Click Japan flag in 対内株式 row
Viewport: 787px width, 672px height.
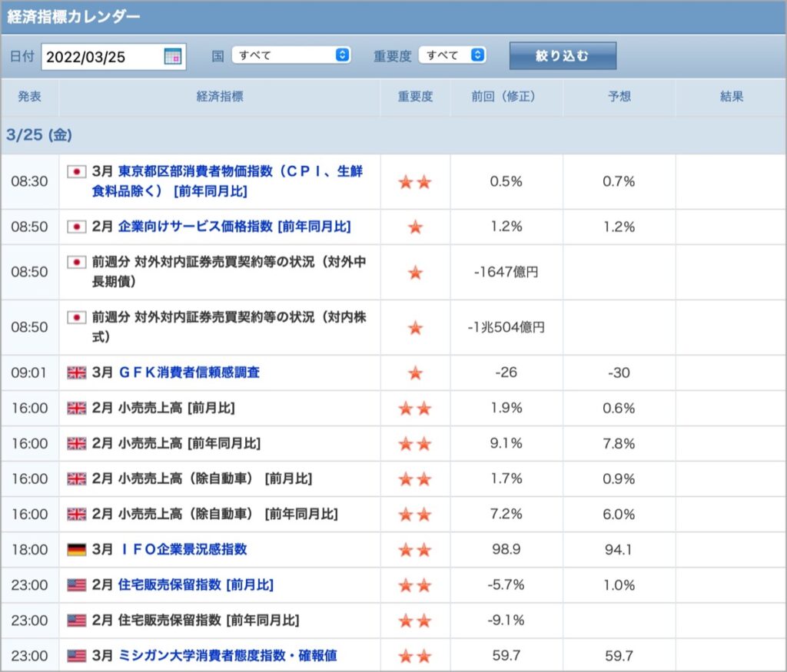76,317
